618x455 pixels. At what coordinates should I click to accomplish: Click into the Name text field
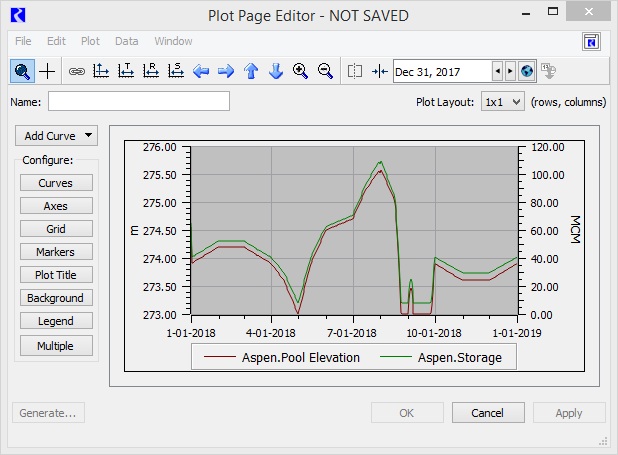point(139,101)
